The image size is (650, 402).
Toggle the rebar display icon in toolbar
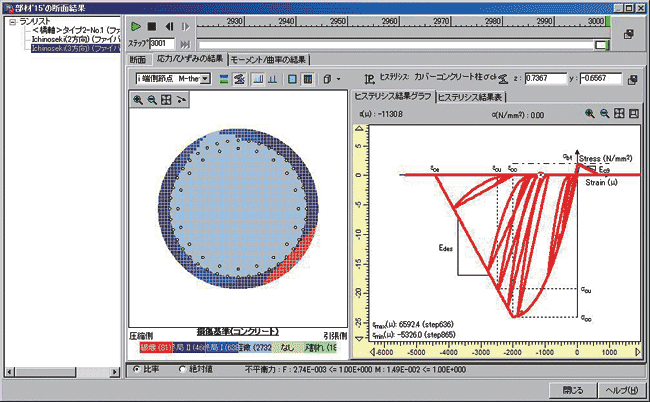[x=239, y=79]
